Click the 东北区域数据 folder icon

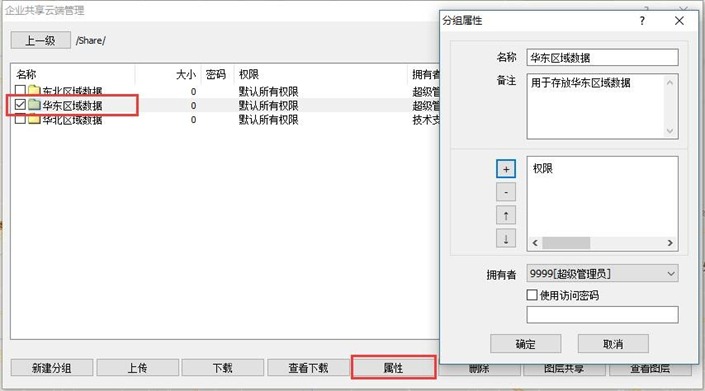[34, 91]
